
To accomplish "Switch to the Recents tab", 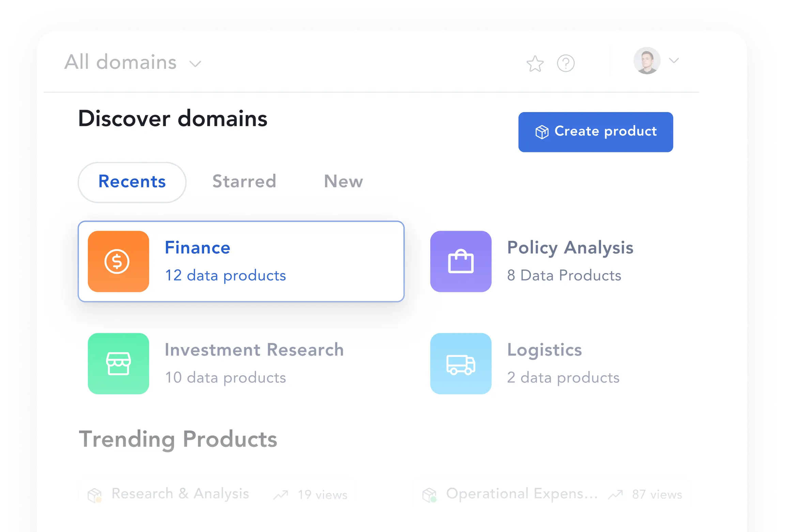I will [132, 182].
